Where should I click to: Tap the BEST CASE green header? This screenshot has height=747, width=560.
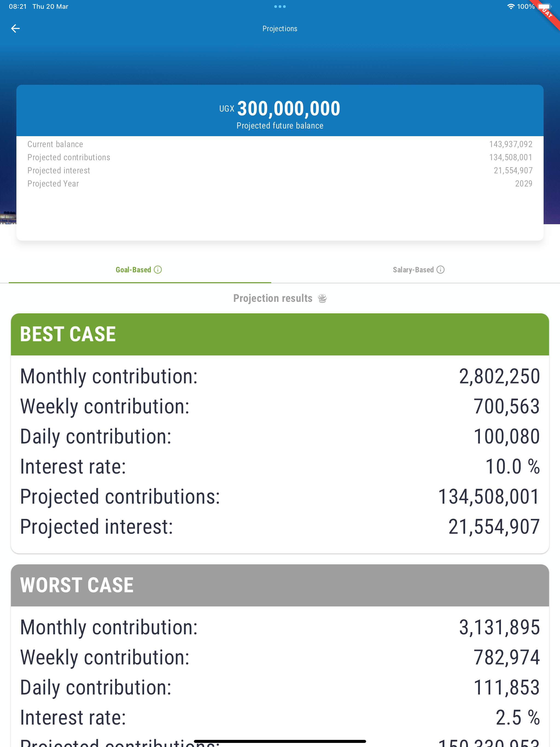coord(280,334)
